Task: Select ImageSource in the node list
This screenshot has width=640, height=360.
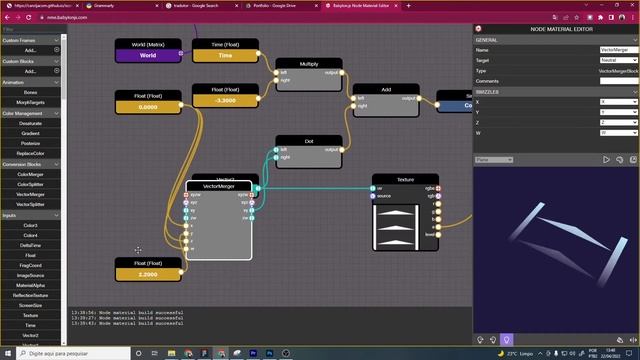Action: pyautogui.click(x=31, y=276)
